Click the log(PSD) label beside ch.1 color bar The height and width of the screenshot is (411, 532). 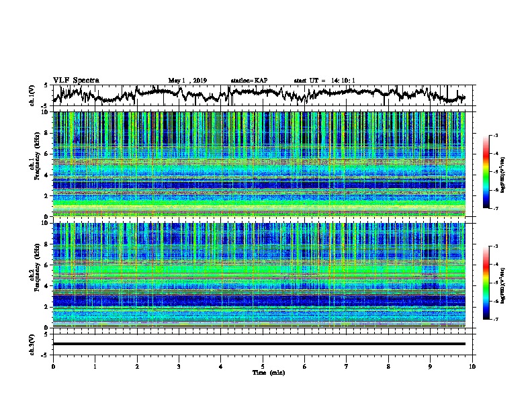(503, 175)
